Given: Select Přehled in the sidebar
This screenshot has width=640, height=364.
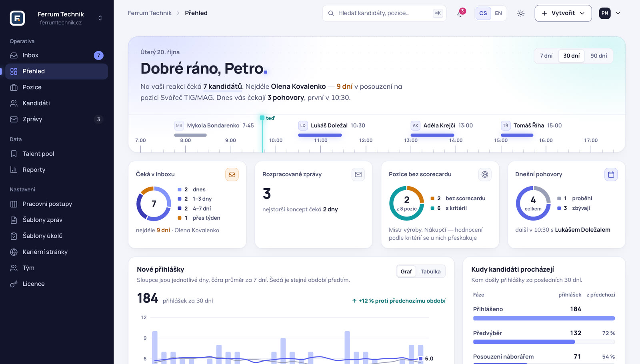Looking at the screenshot, I should (x=57, y=71).
